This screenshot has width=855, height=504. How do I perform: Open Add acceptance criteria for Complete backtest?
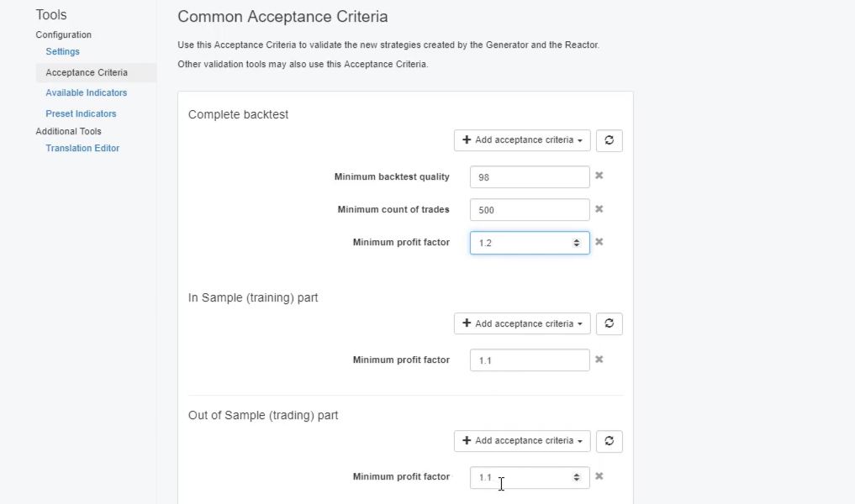pyautogui.click(x=522, y=140)
